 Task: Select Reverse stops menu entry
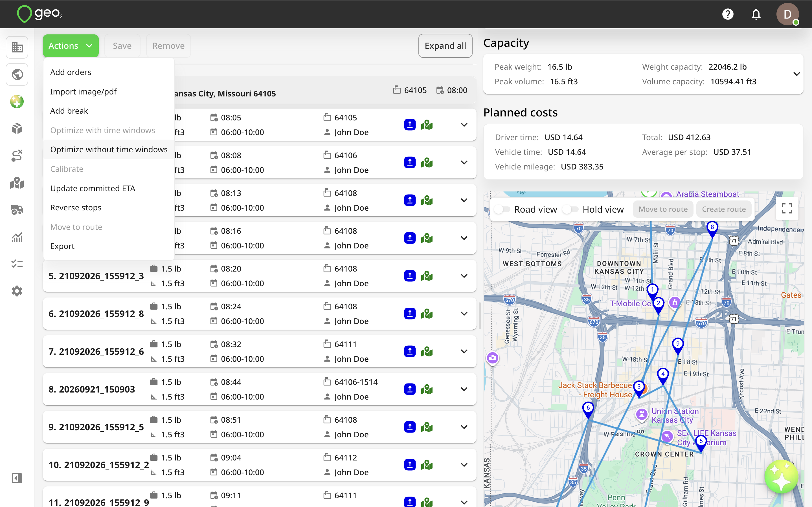(109, 208)
